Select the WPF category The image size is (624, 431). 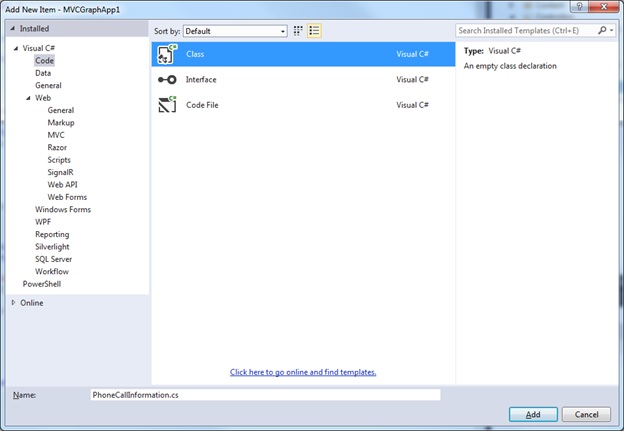tap(43, 222)
